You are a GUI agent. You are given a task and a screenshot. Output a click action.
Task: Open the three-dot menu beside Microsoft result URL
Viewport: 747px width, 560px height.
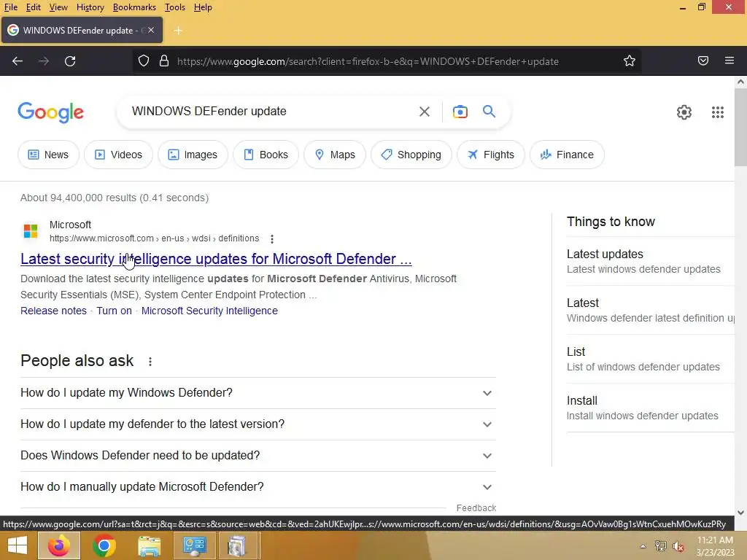click(x=272, y=238)
